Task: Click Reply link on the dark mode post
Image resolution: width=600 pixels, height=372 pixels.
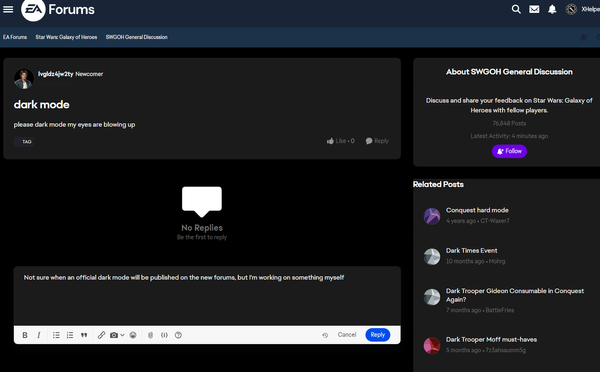Action: 377,141
